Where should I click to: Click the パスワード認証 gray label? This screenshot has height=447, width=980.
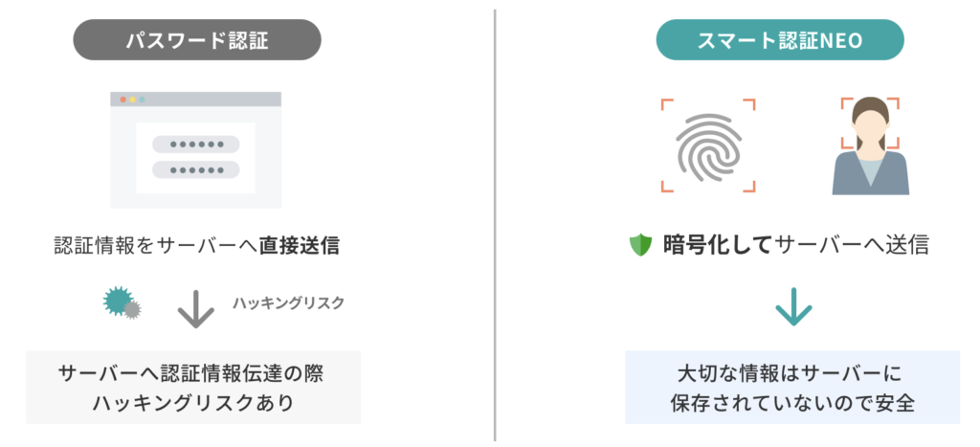click(196, 40)
